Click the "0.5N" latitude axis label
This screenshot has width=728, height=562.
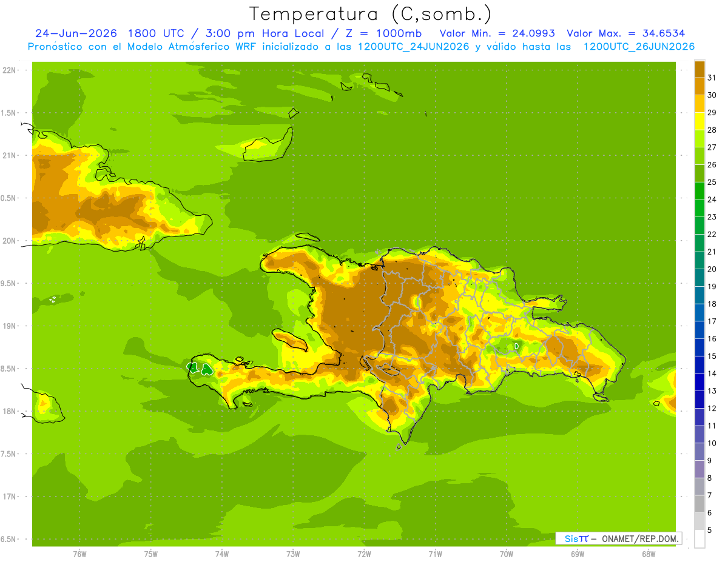pos(9,198)
